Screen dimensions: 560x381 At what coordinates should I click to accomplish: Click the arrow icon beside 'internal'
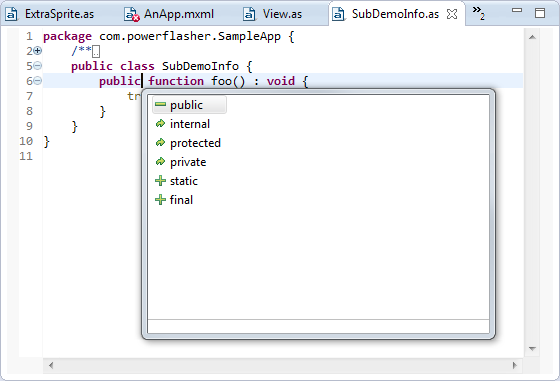160,124
